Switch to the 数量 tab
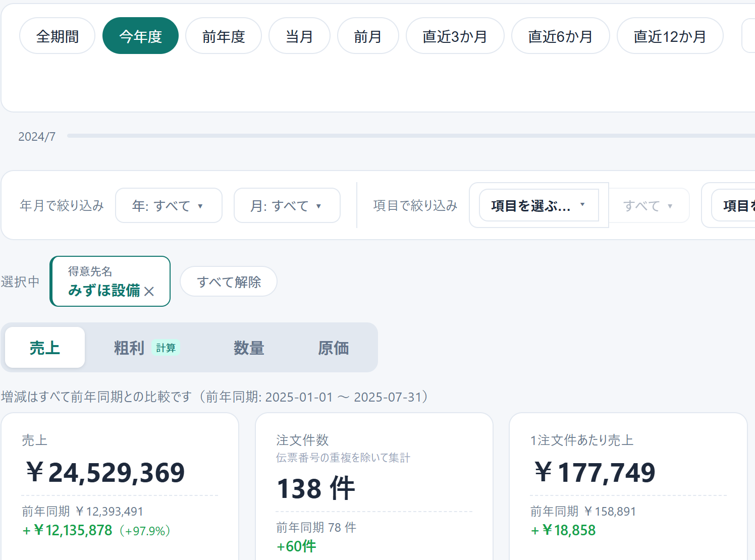755x560 pixels. click(249, 348)
